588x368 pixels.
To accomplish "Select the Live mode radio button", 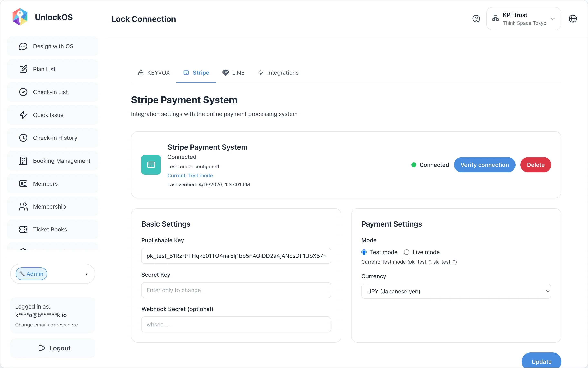I will coord(406,252).
